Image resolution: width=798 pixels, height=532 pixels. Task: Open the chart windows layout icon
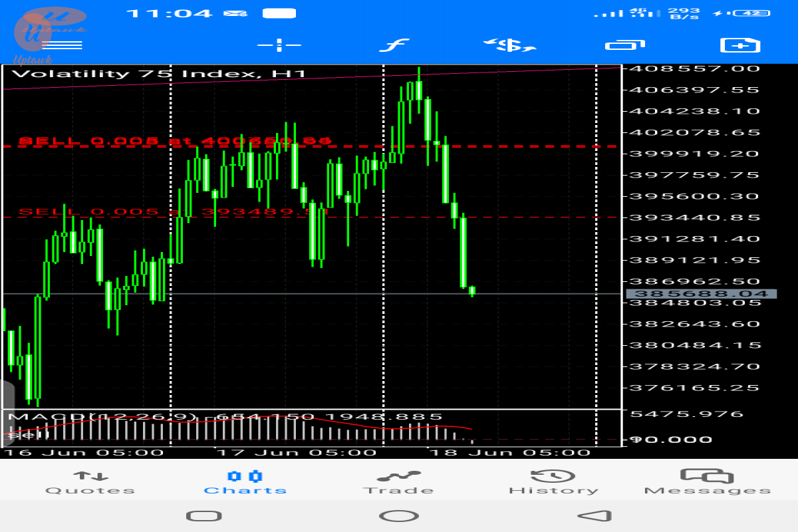(625, 45)
